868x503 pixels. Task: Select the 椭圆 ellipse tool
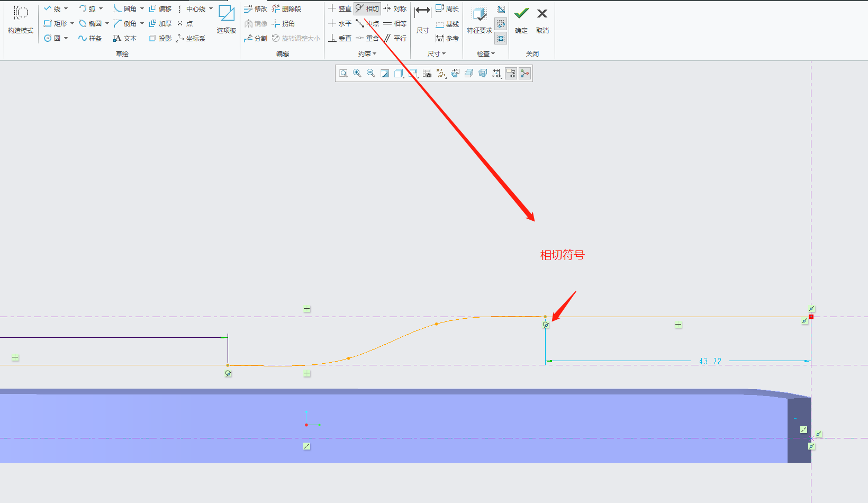(x=90, y=24)
